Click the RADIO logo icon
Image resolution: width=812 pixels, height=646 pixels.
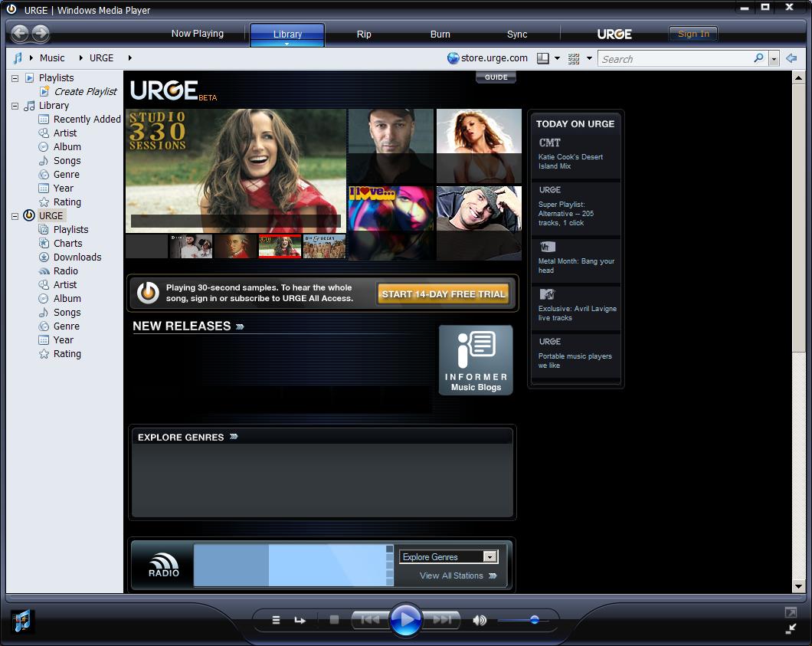[x=164, y=565]
